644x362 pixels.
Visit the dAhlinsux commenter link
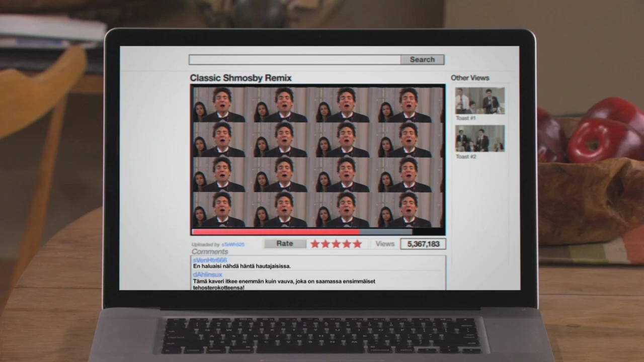(x=207, y=275)
